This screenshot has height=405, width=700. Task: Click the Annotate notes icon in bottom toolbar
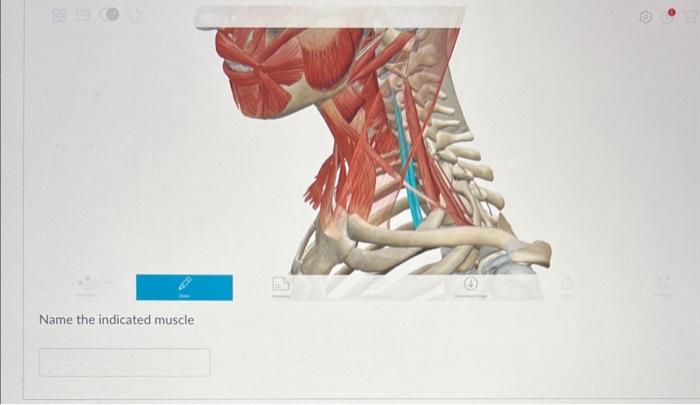(281, 287)
